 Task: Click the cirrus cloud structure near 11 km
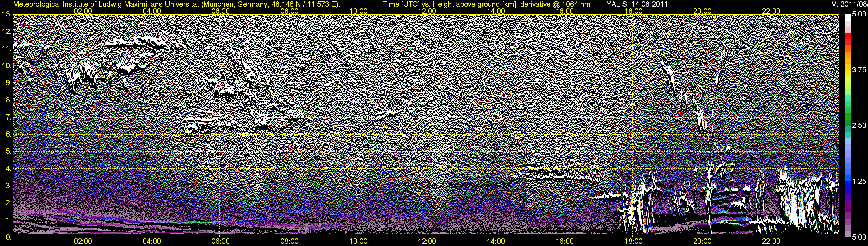tap(141, 43)
